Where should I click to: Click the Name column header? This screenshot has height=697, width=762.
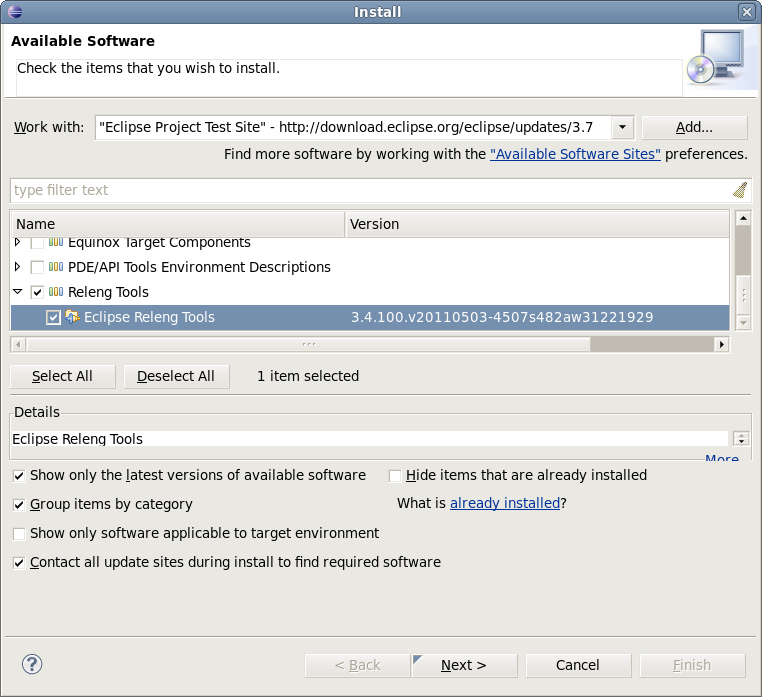[177, 224]
